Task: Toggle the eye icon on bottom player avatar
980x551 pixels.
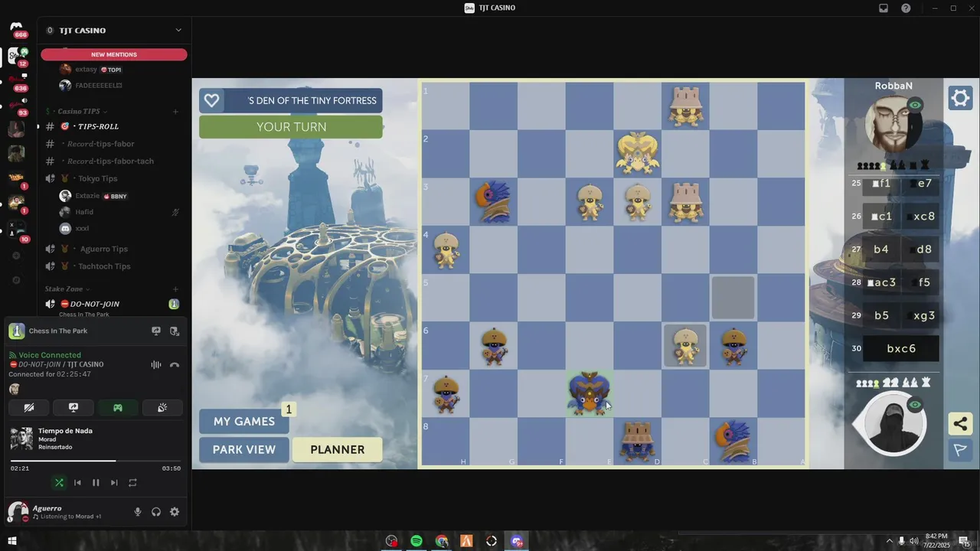Action: (915, 405)
